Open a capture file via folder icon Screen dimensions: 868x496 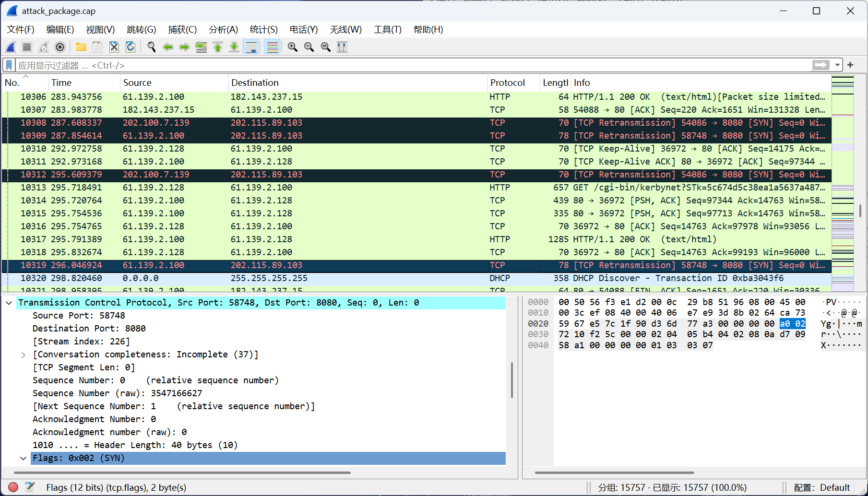(x=81, y=47)
